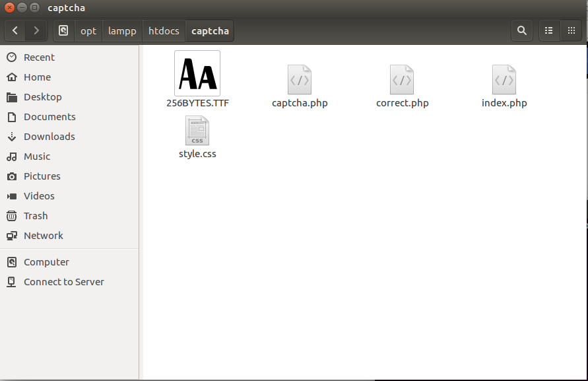Go back with the left arrow button
Viewport: 588px width, 381px height.
pyautogui.click(x=15, y=30)
